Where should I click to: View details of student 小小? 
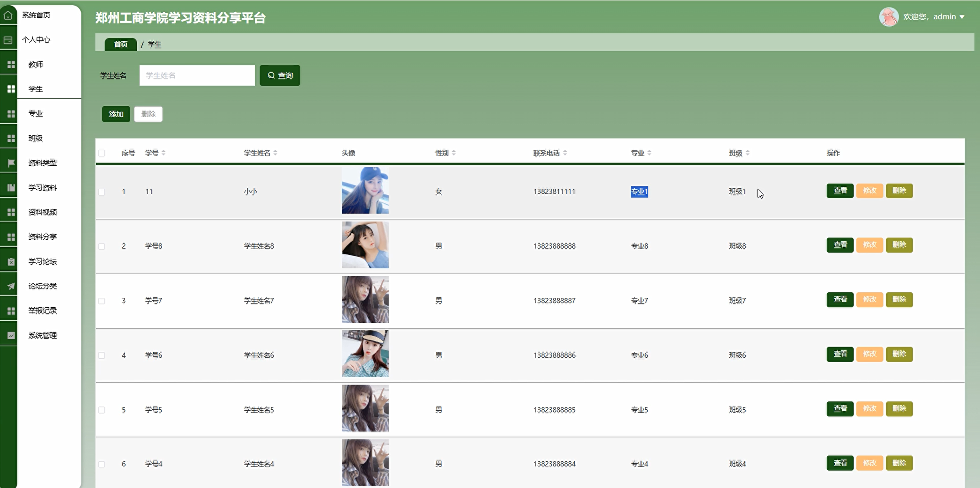[x=840, y=191]
